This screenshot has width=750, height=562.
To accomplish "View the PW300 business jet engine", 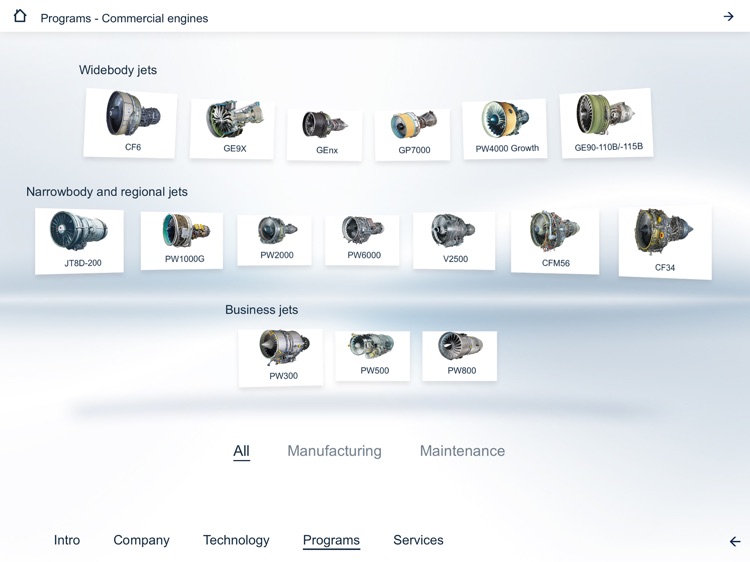I will pos(281,357).
